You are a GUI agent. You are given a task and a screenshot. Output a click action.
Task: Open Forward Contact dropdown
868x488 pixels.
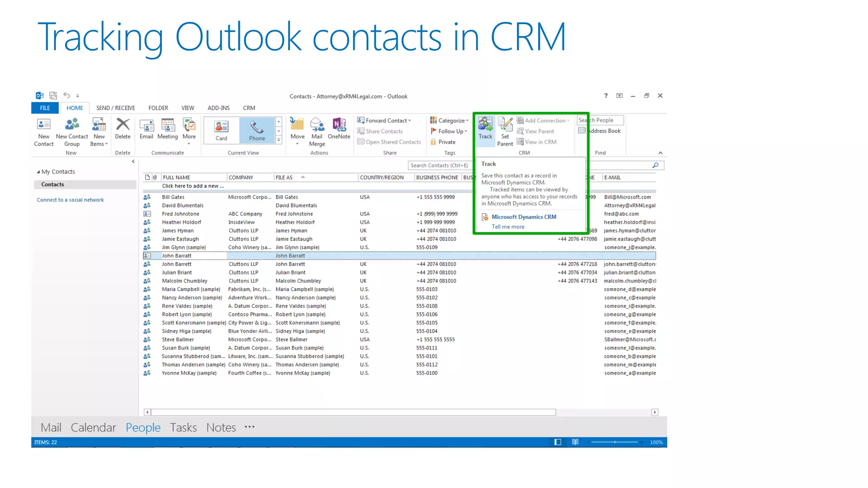point(384,121)
